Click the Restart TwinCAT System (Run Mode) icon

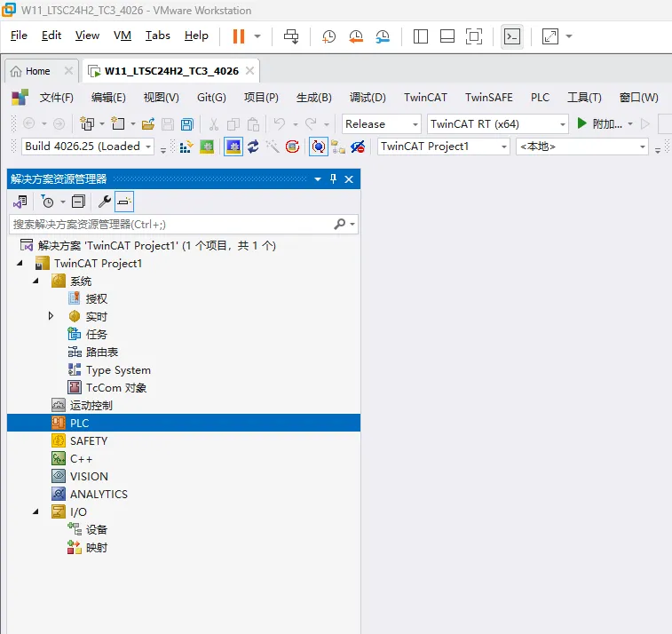207,147
